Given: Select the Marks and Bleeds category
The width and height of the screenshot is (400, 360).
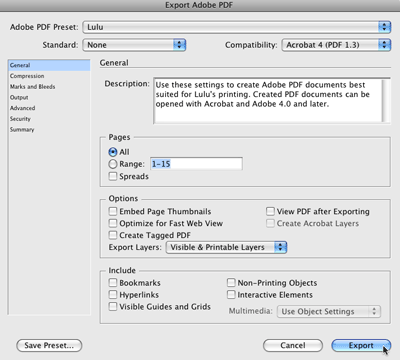Looking at the screenshot, I should click(x=49, y=87).
